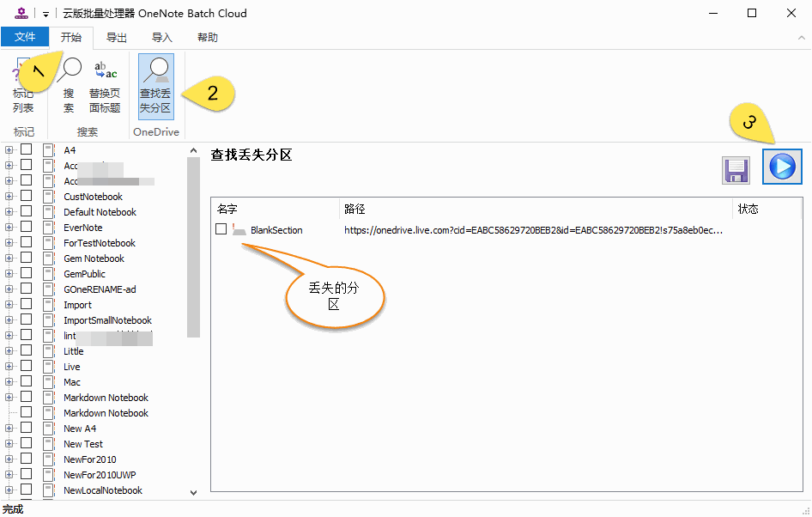Click the Path (路径) column header

click(355, 209)
